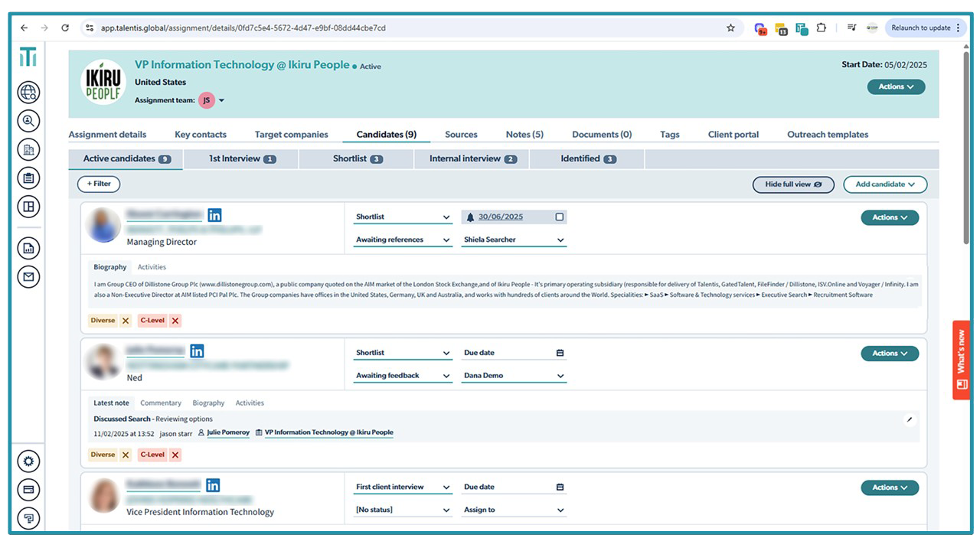980x551 pixels.
Task: Open the assignments clipboard sidebar icon
Action: click(28, 178)
